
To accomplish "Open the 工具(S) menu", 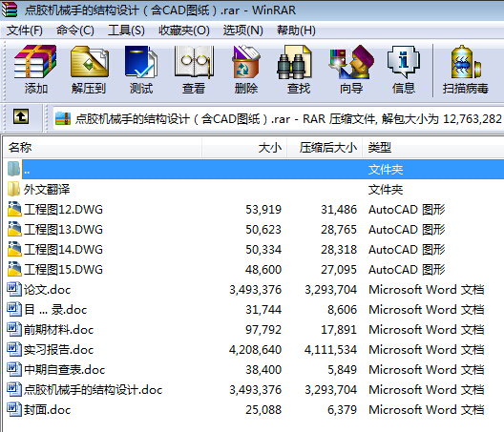I will coord(126,31).
